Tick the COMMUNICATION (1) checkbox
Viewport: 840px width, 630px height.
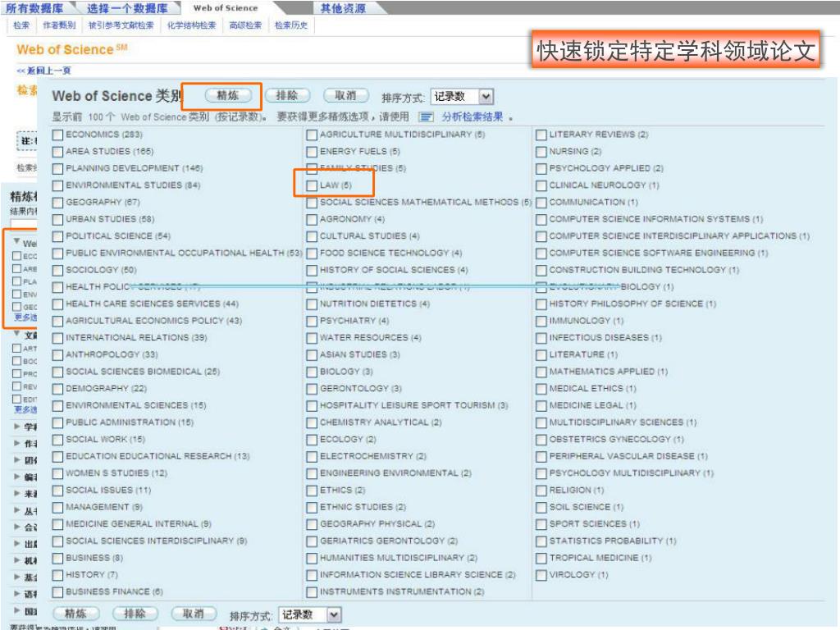click(x=541, y=203)
